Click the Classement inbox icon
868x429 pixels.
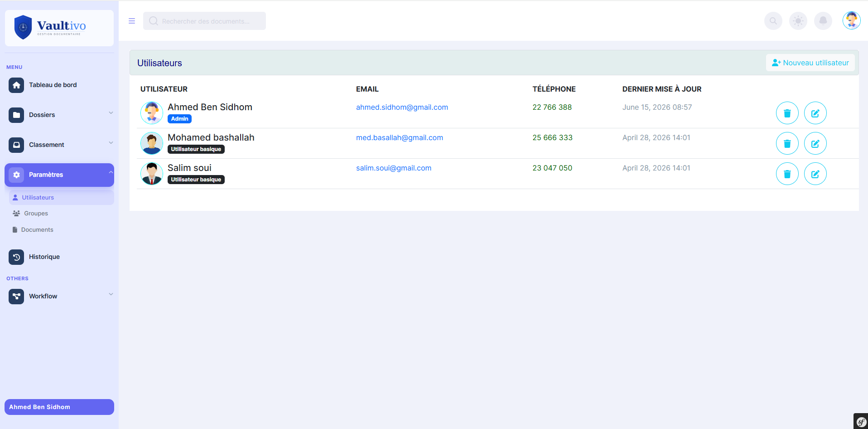[x=16, y=145]
